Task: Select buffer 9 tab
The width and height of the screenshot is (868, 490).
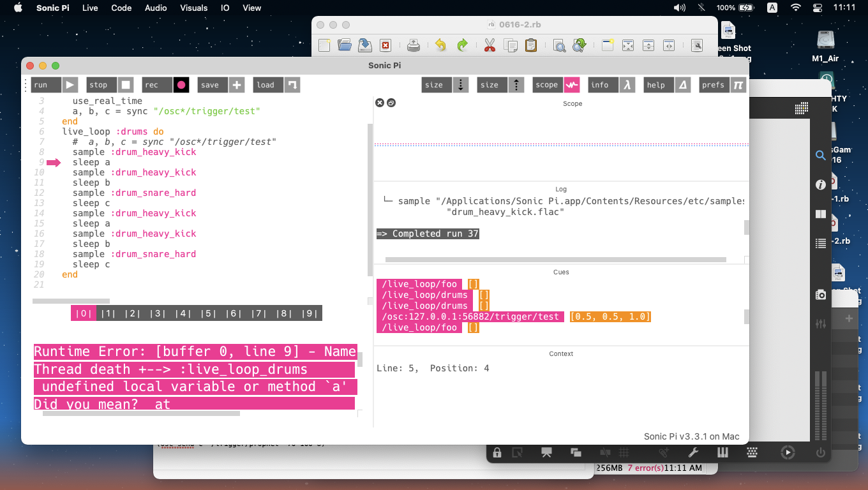Action: (309, 313)
